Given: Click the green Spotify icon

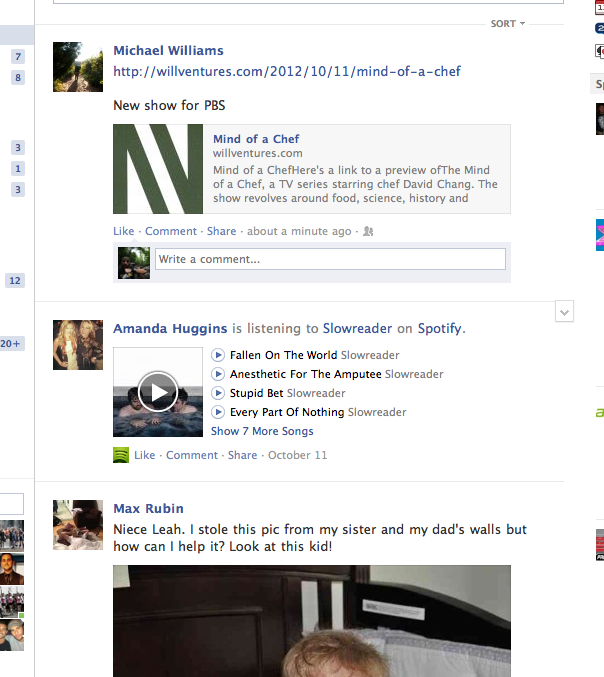Looking at the screenshot, I should click(121, 455).
